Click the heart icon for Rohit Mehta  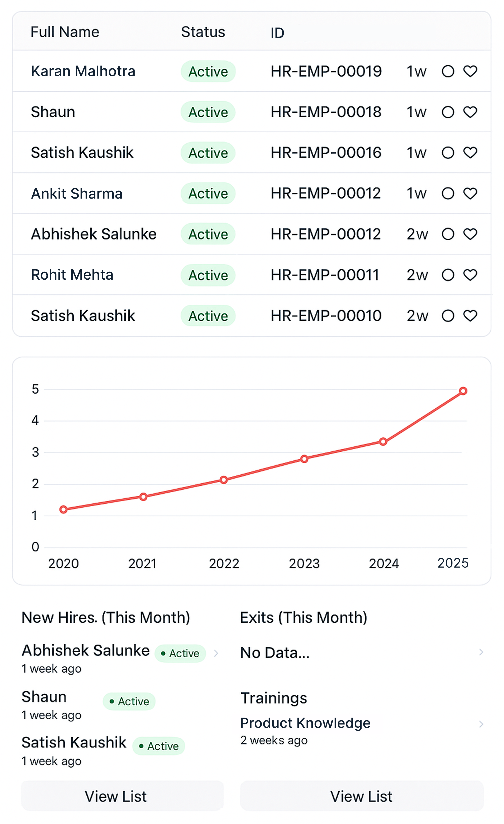tap(470, 275)
